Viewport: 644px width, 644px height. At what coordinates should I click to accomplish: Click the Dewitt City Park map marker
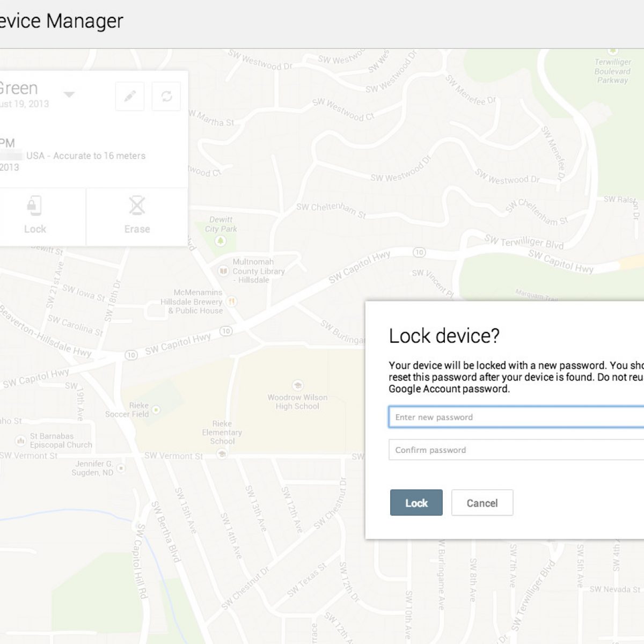220,241
